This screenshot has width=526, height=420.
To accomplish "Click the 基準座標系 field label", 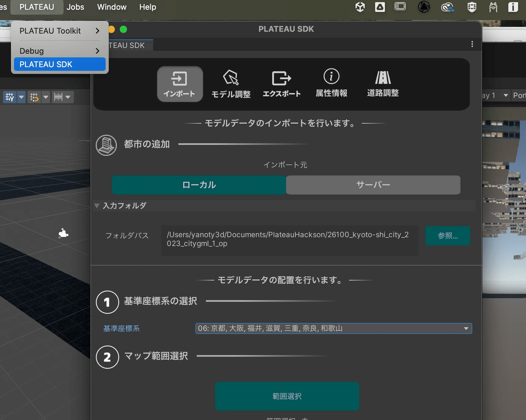I will coord(121,328).
